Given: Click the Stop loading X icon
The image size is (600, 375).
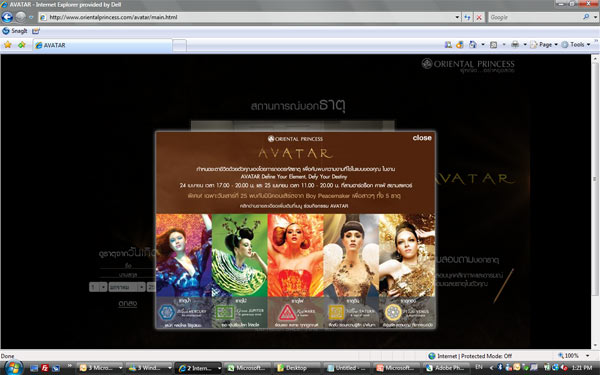Looking at the screenshot, I should coord(479,17).
